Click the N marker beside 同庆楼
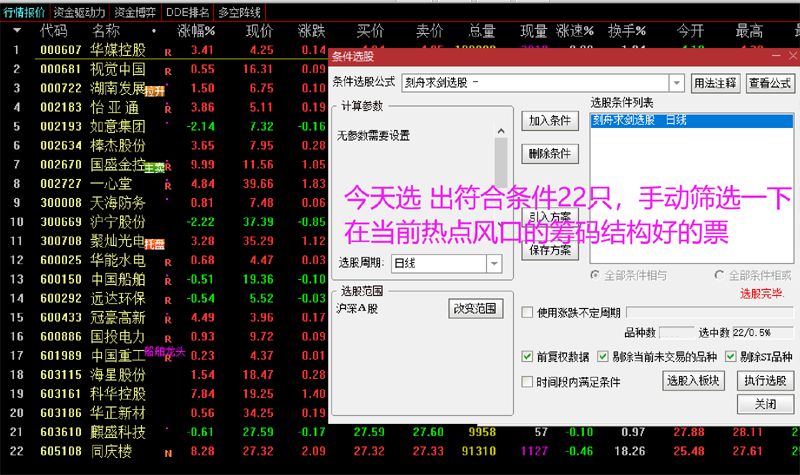This screenshot has width=800, height=475. point(168,452)
